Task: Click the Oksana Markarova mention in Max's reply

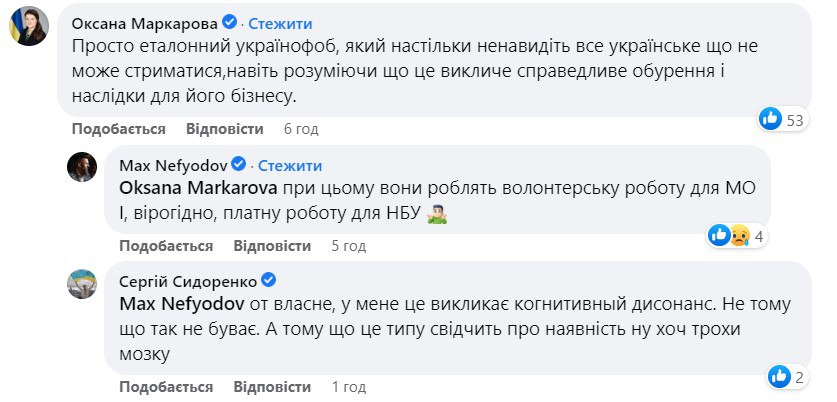Action: [196, 186]
